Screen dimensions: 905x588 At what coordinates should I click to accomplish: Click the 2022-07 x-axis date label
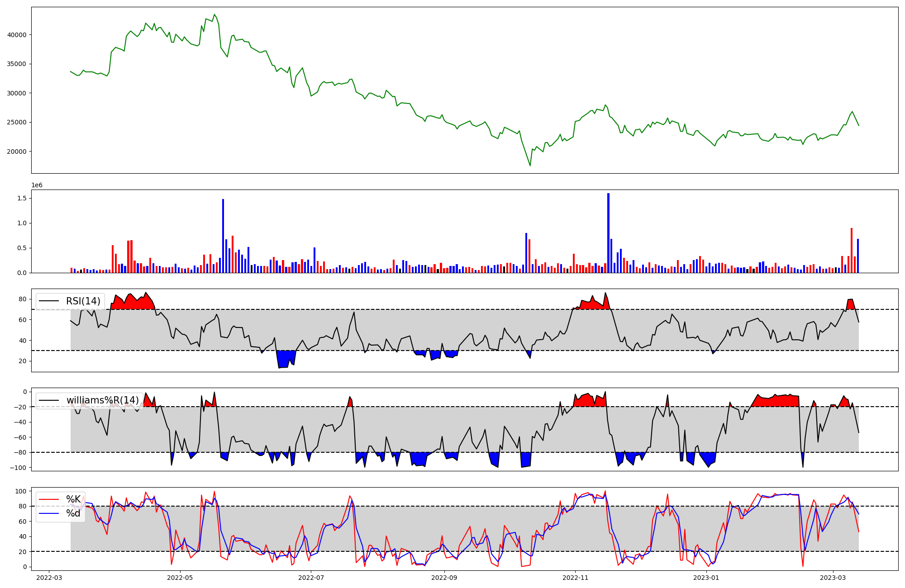pyautogui.click(x=312, y=577)
